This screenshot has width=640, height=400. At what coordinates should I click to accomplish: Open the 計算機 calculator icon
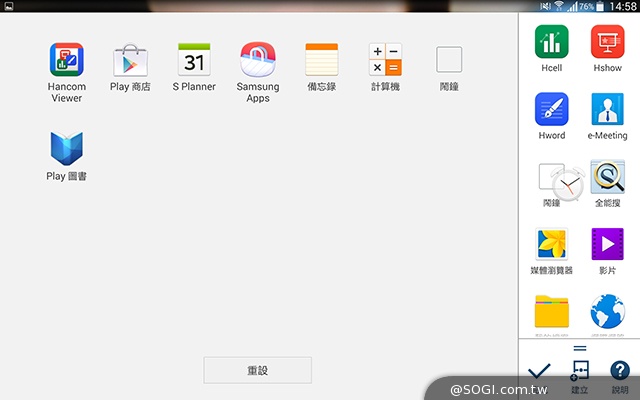coord(385,60)
